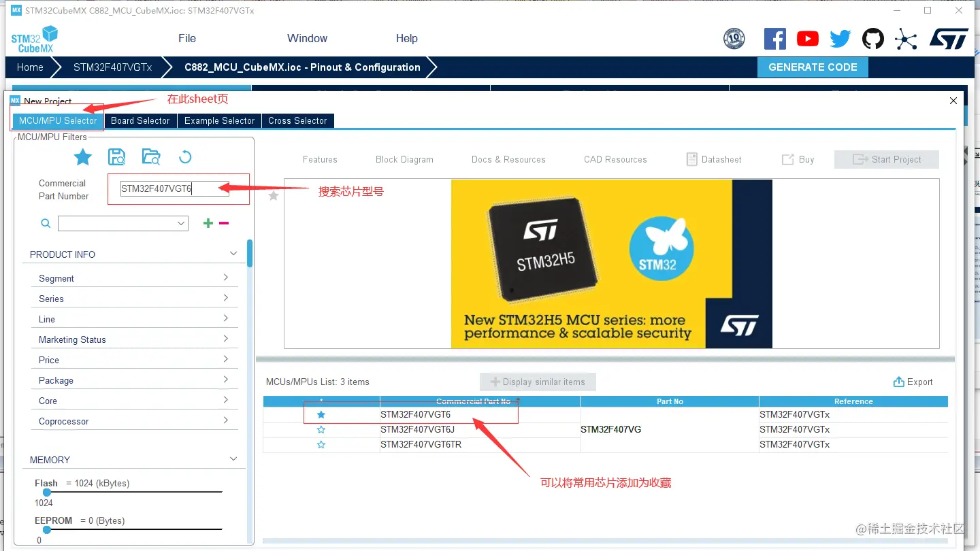Switch to the Cross Selector tab
The width and height of the screenshot is (980, 551).
[x=297, y=120]
